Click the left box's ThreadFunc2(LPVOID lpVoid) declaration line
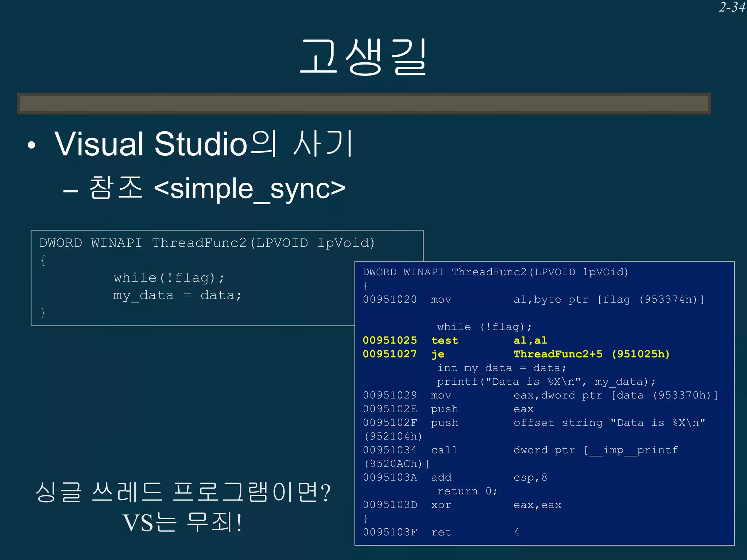 click(x=207, y=243)
